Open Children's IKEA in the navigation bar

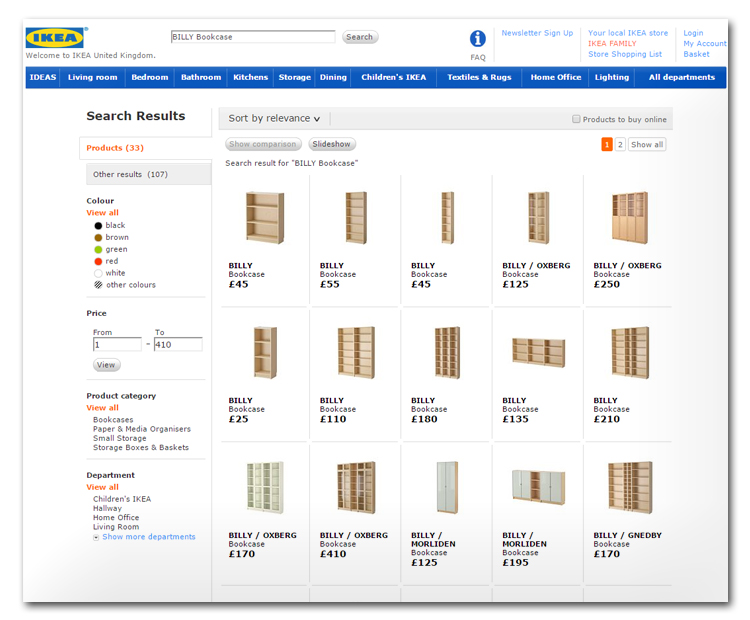pos(394,78)
